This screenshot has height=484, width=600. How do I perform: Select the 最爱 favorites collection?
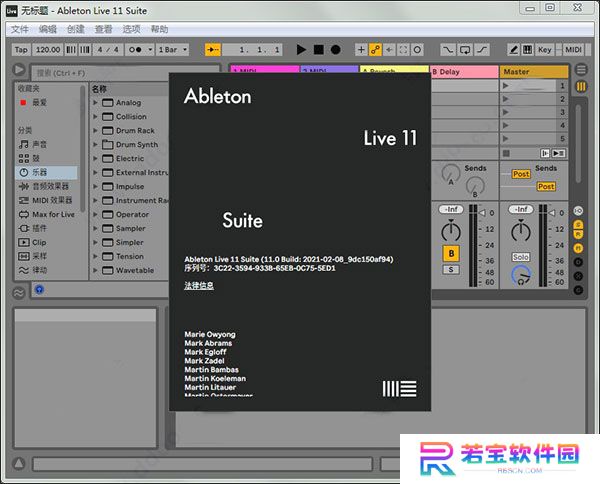48,103
